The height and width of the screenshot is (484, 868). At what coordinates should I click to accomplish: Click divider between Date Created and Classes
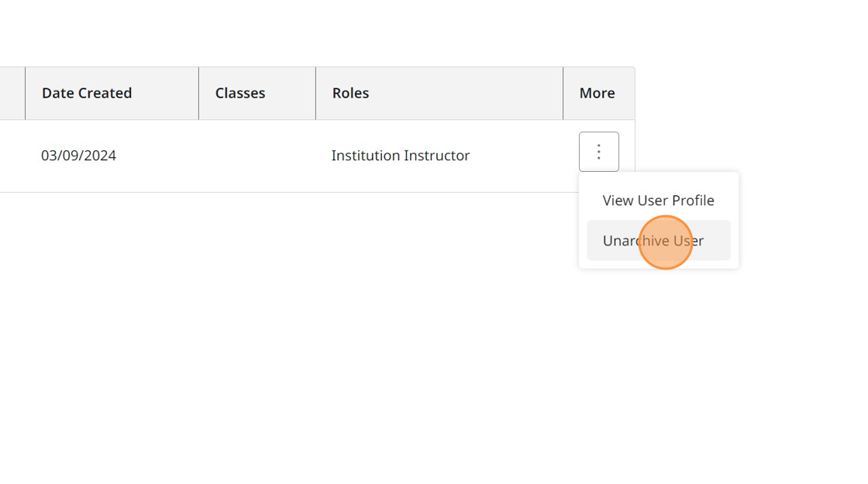198,93
